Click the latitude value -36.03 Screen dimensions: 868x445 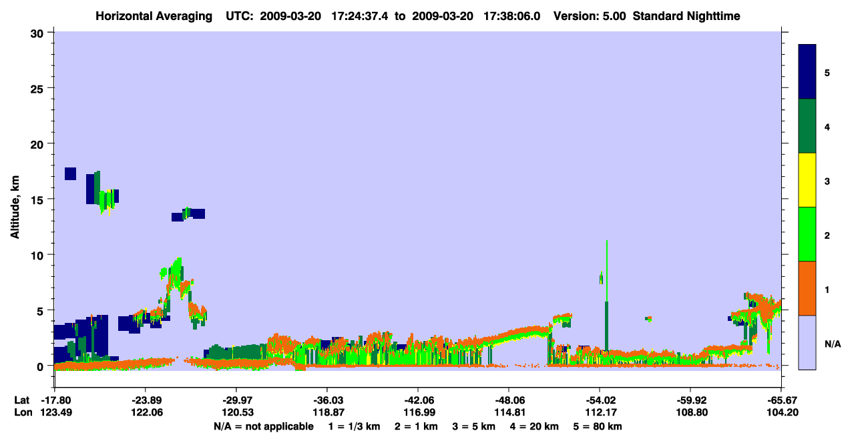[327, 401]
